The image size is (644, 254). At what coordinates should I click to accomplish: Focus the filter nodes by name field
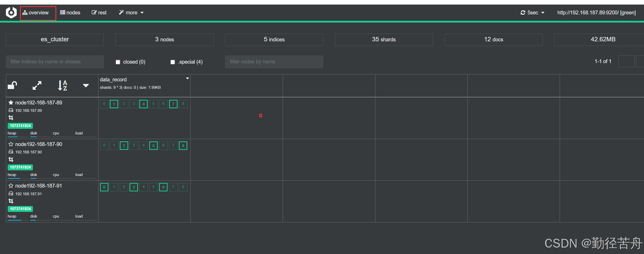point(274,62)
